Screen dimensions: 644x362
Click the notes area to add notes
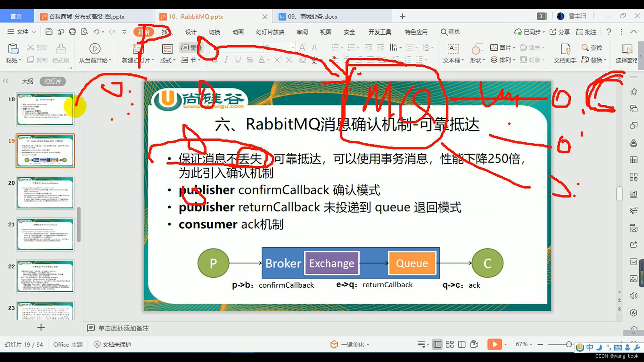pos(123,328)
